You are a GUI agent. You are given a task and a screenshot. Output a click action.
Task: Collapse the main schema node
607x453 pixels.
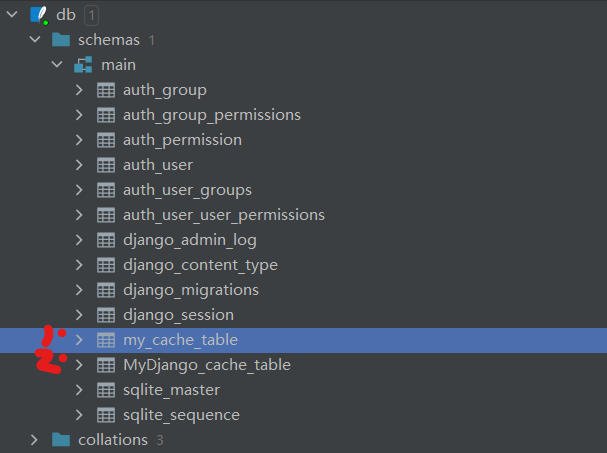[57, 64]
